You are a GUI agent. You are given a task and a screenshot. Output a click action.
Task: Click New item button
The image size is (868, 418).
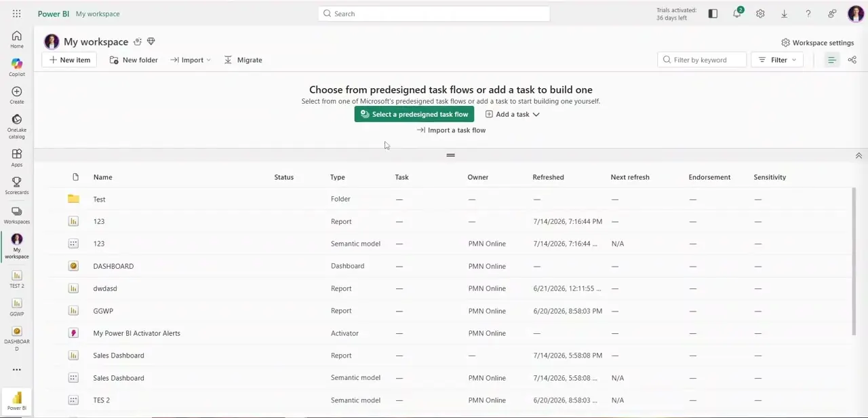(x=69, y=60)
